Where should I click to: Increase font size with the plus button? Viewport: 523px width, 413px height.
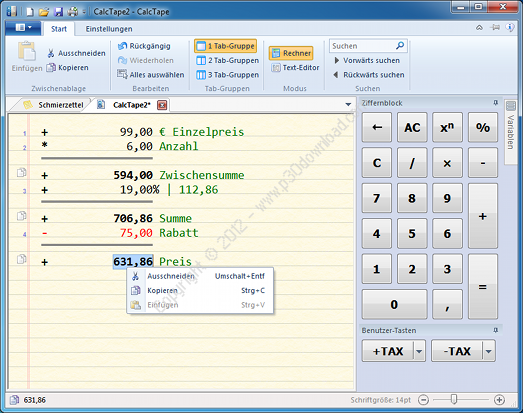(x=499, y=400)
